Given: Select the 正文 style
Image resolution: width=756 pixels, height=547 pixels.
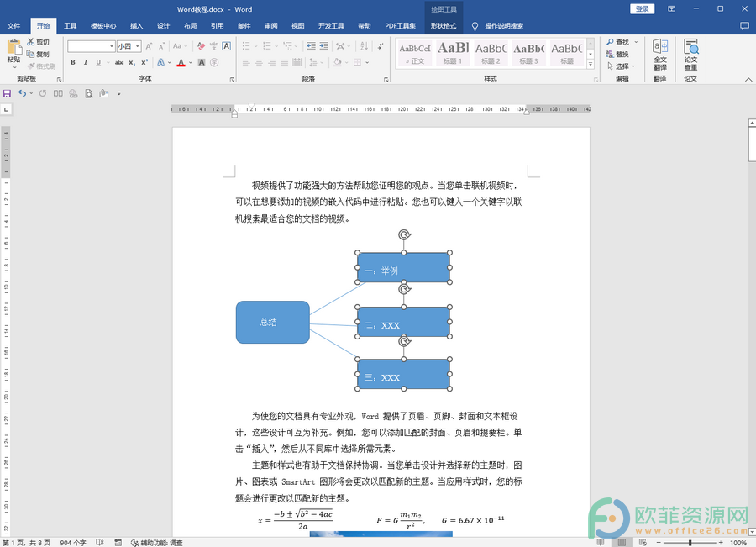Looking at the screenshot, I should 415,53.
